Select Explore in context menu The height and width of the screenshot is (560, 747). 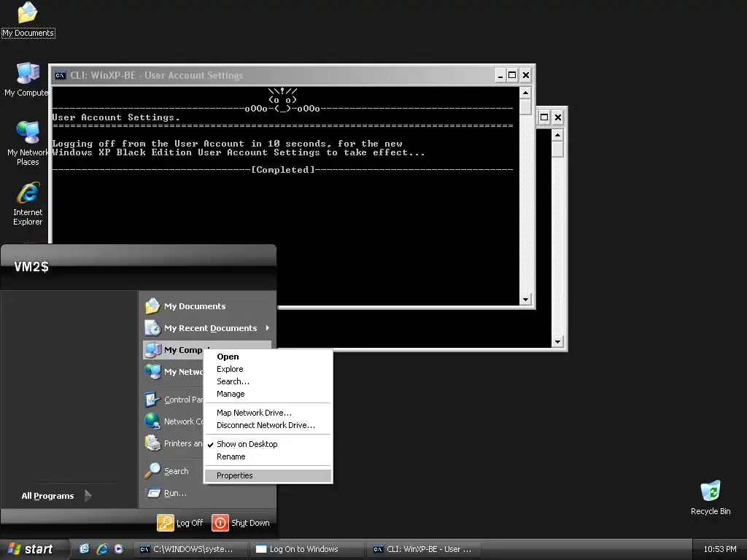268,369
